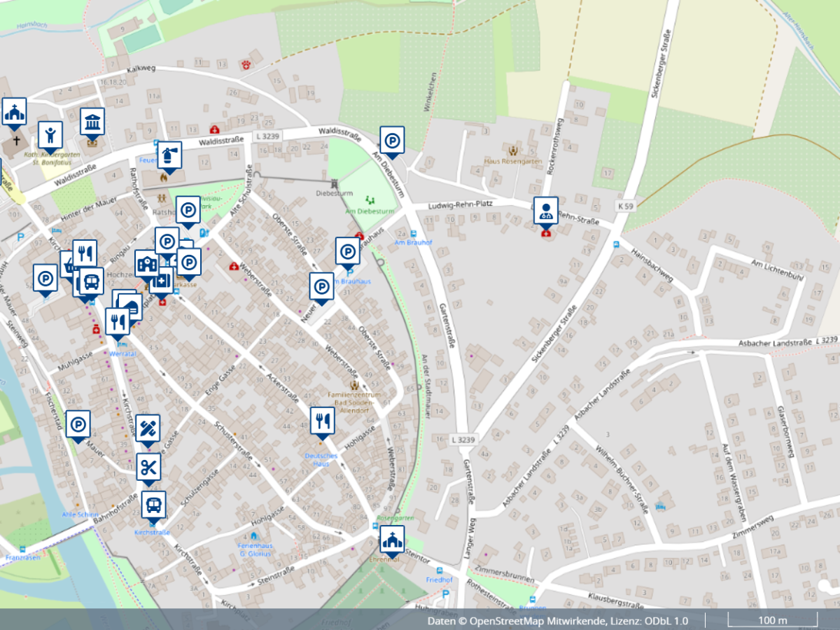Click the parking marker beside Fischerstad
Viewport: 840px width, 630px height.
click(x=78, y=424)
